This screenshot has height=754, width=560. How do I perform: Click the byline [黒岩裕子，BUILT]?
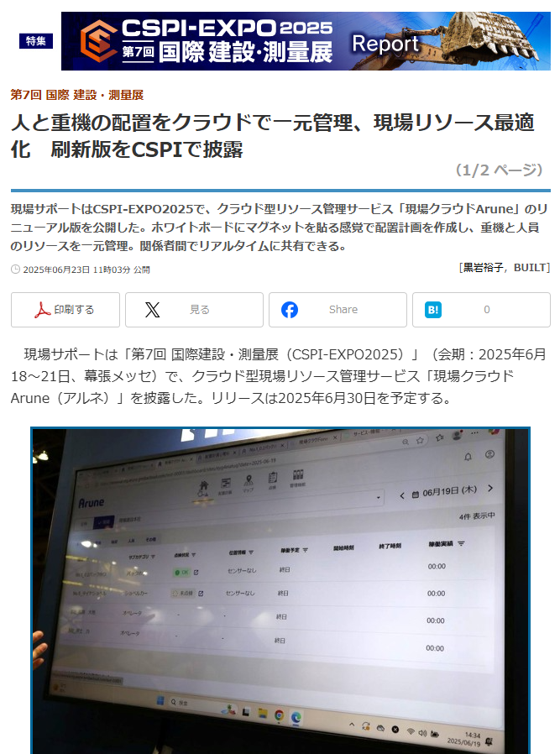pos(505,267)
